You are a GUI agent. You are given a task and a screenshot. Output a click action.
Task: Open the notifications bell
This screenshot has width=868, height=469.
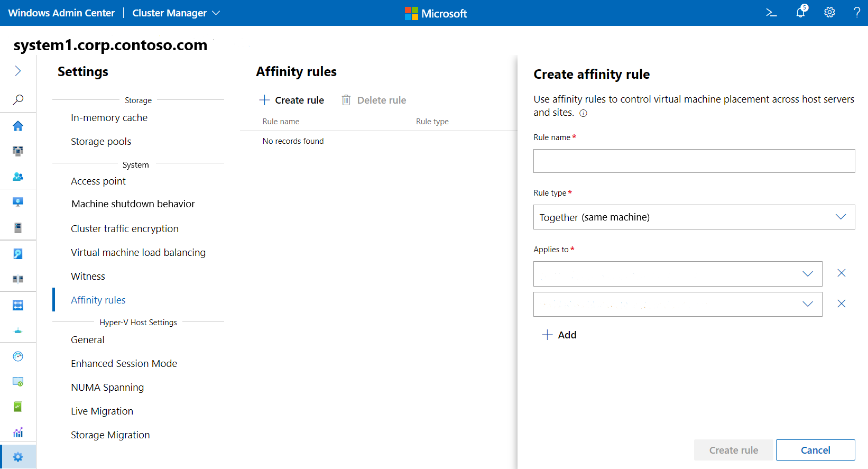coord(801,13)
